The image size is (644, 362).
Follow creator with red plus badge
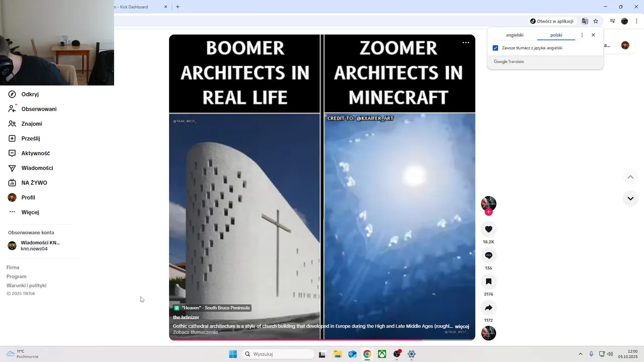click(x=489, y=212)
